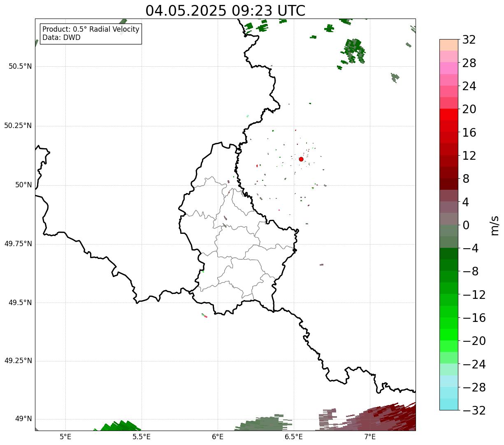Screen dimensions: 504x445
Task: Click the colorbar tick label −4
Action: click(x=470, y=248)
